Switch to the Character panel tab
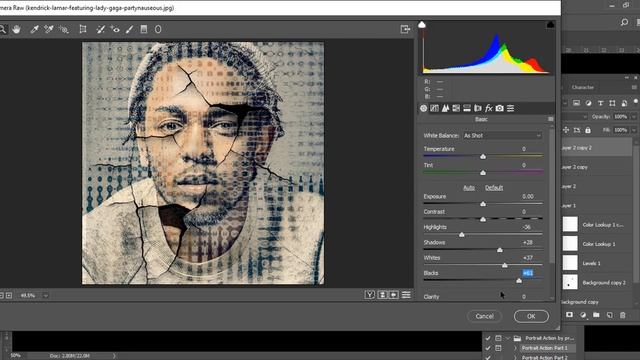 (x=582, y=87)
